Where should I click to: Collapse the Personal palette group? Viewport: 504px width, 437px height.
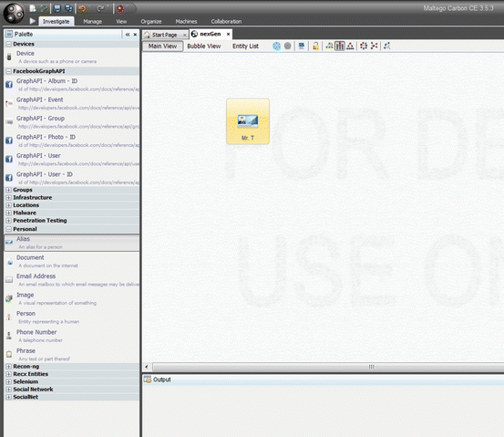pos(9,229)
